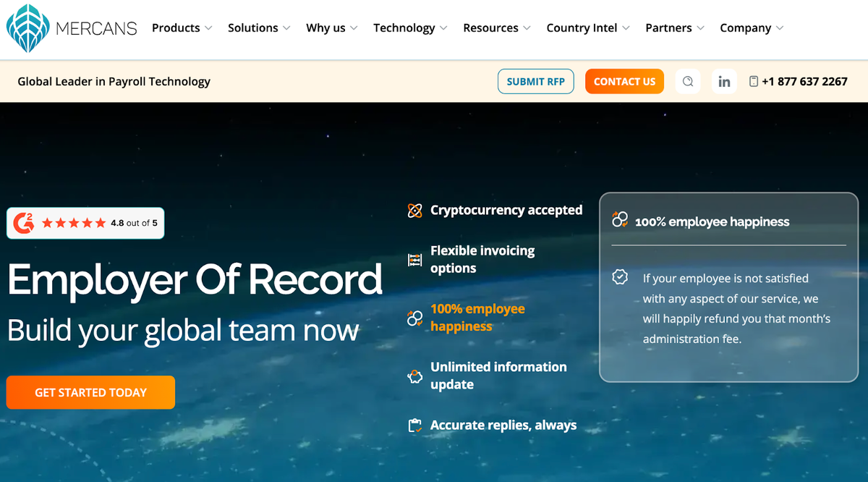Select the Cryptocurrency accepted icon

414,211
